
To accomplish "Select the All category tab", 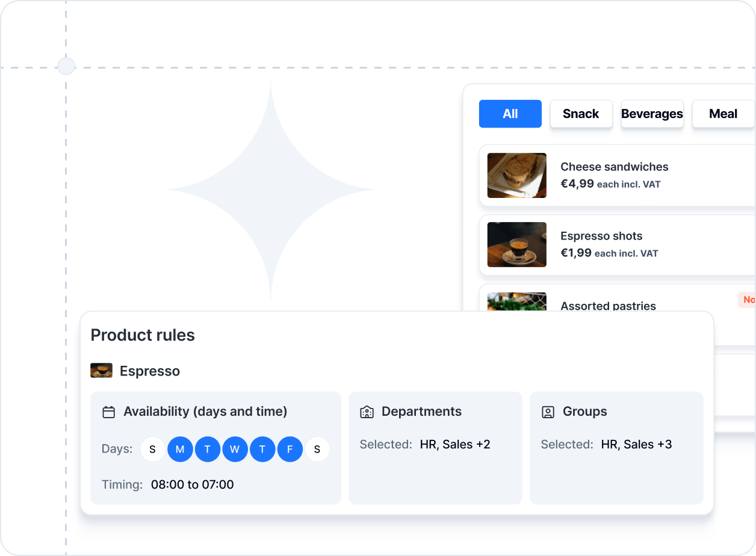I will point(510,114).
